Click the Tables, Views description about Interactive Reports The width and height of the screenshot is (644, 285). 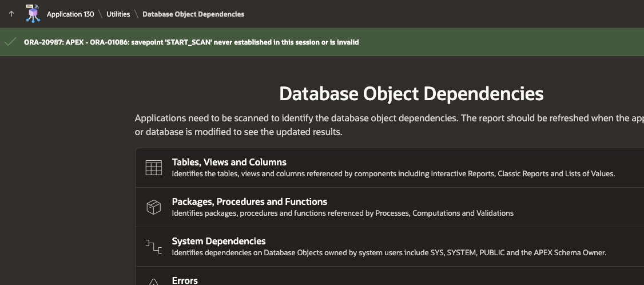393,173
